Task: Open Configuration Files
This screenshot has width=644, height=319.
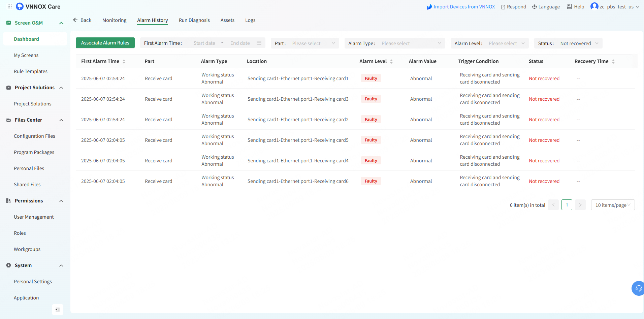Action: (34, 136)
